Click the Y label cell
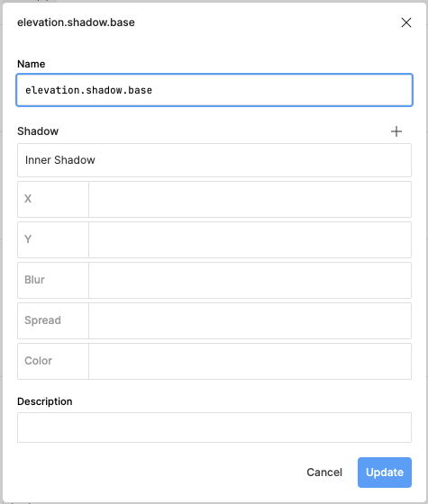Screen dimensions: 428x504 coord(53,239)
